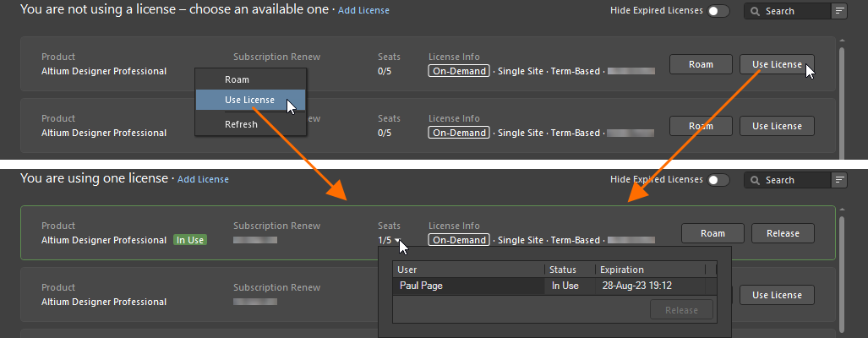The image size is (868, 338).
Task: Click the search magnifier icon in lower panel
Action: pos(755,180)
